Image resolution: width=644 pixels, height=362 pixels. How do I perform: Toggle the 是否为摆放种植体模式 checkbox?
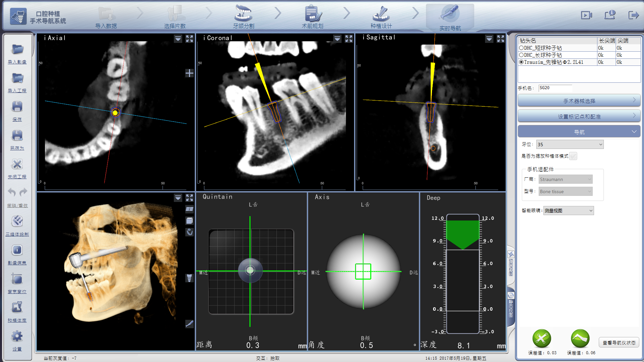tap(573, 156)
